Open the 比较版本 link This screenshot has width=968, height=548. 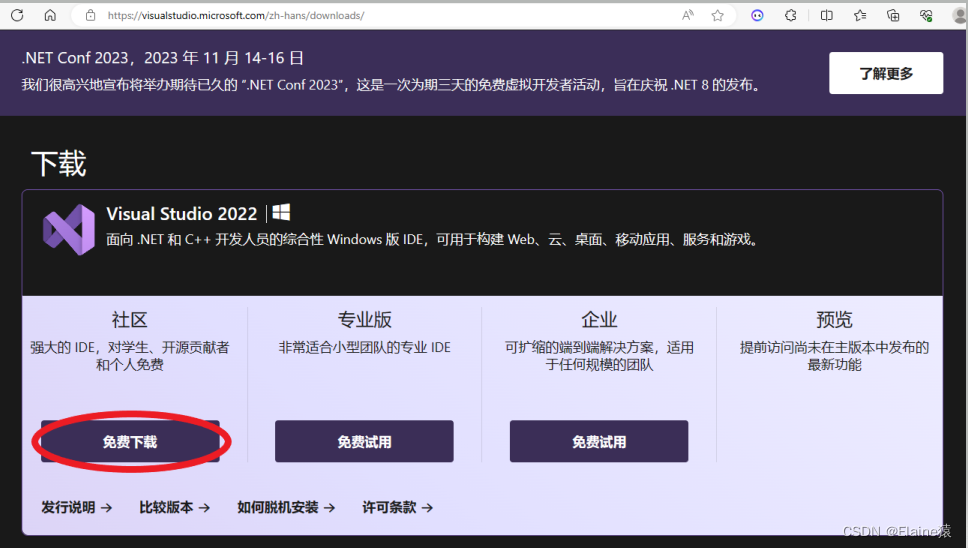[x=175, y=507]
